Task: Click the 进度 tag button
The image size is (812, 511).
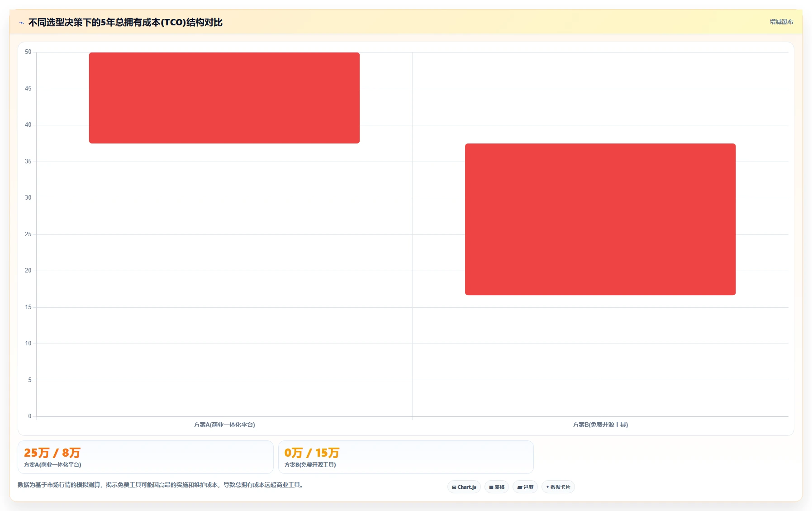Action: pos(525,487)
